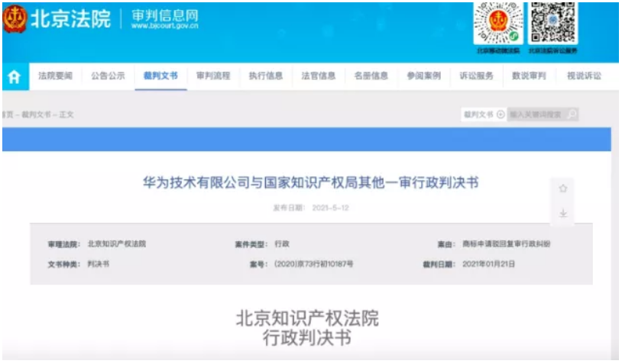622x364 pixels.
Task: Open the 裁判文书 search type dropdown
Action: [484, 114]
